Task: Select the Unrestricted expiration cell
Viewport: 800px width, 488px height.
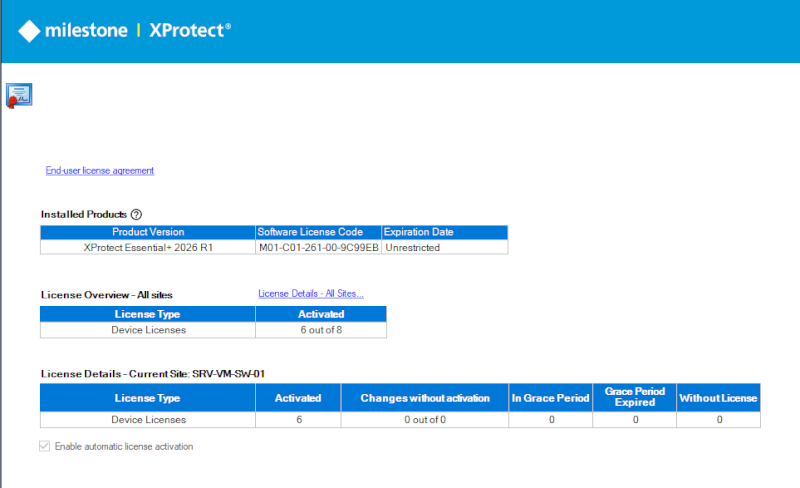Action: pyautogui.click(x=444, y=248)
